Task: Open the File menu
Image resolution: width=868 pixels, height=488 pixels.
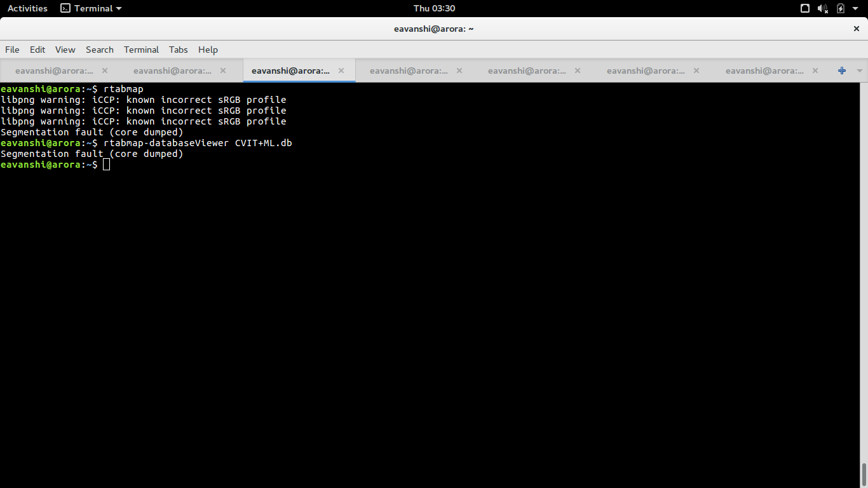Action: (x=12, y=50)
